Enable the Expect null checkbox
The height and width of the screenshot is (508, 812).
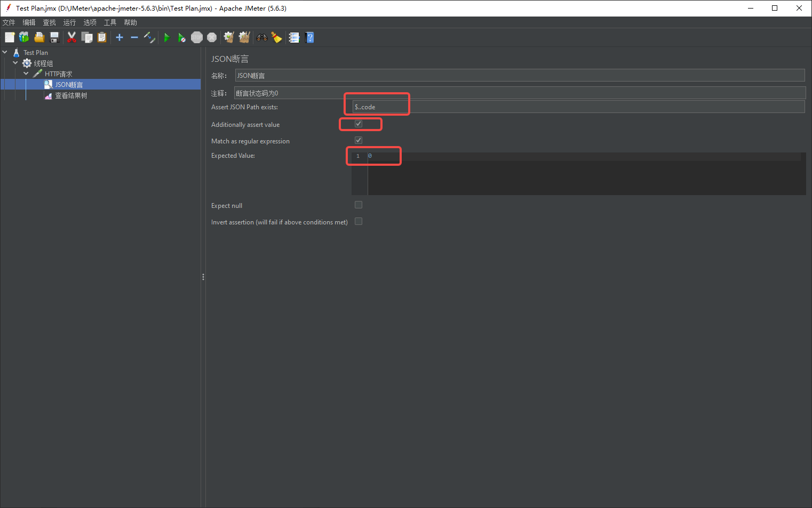359,205
